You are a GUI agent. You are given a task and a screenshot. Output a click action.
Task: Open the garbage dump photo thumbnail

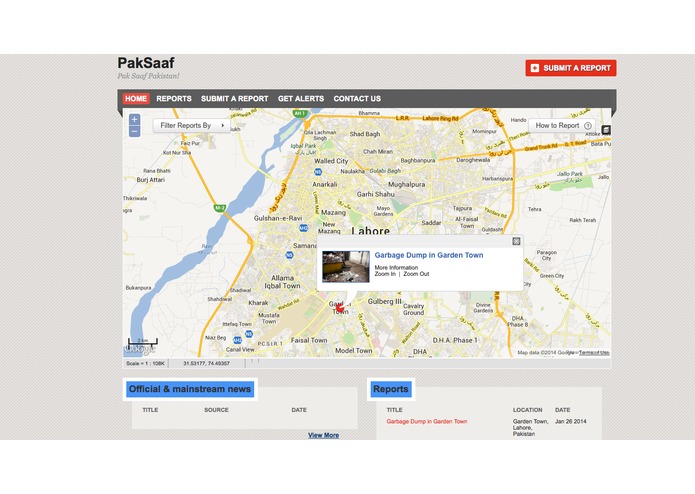pyautogui.click(x=346, y=266)
